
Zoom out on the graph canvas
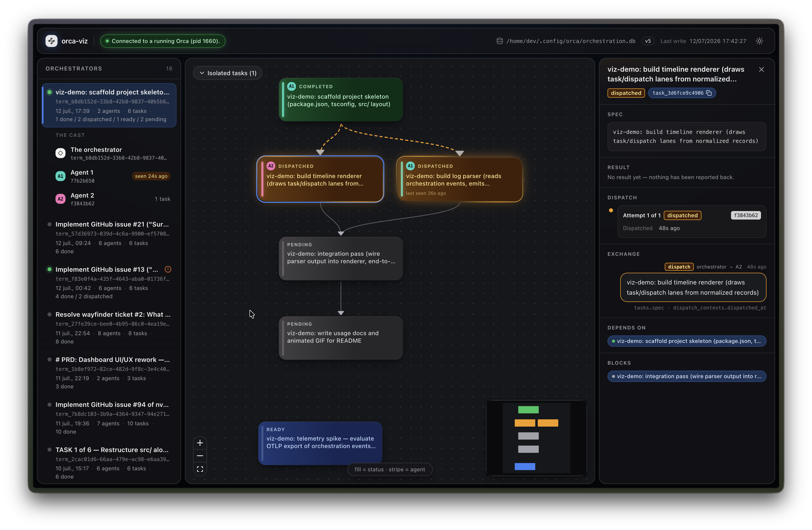coord(200,456)
